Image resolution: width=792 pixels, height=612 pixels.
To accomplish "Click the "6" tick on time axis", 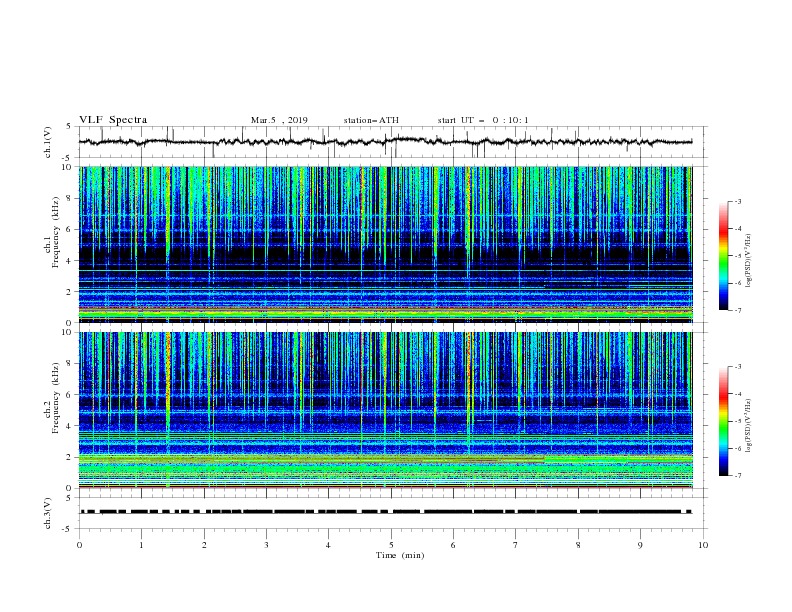I will 453,545.
